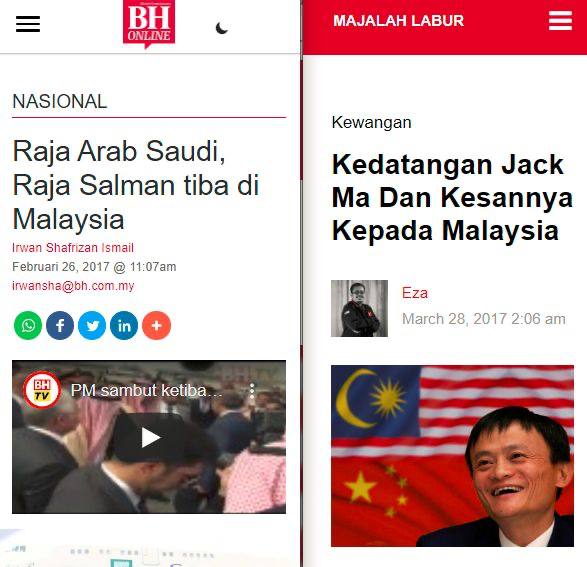
Task: Open the Majalah Labur hamburger menu
Action: pyautogui.click(x=560, y=21)
